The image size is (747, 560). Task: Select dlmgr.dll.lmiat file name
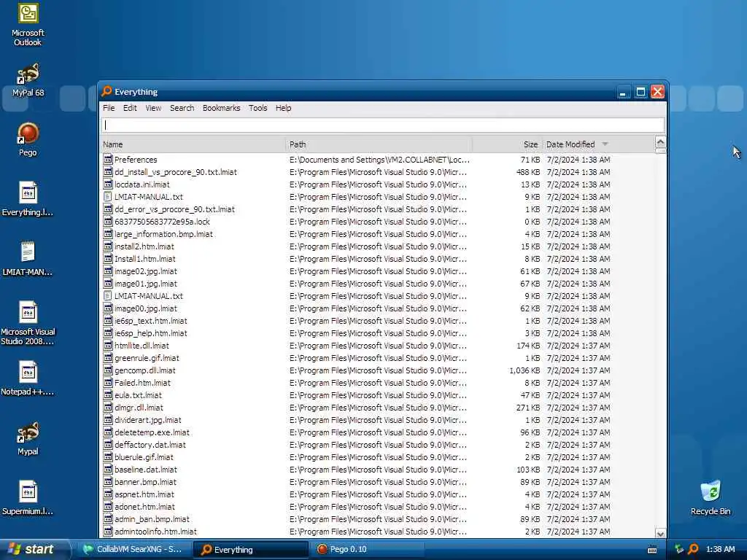pos(139,407)
